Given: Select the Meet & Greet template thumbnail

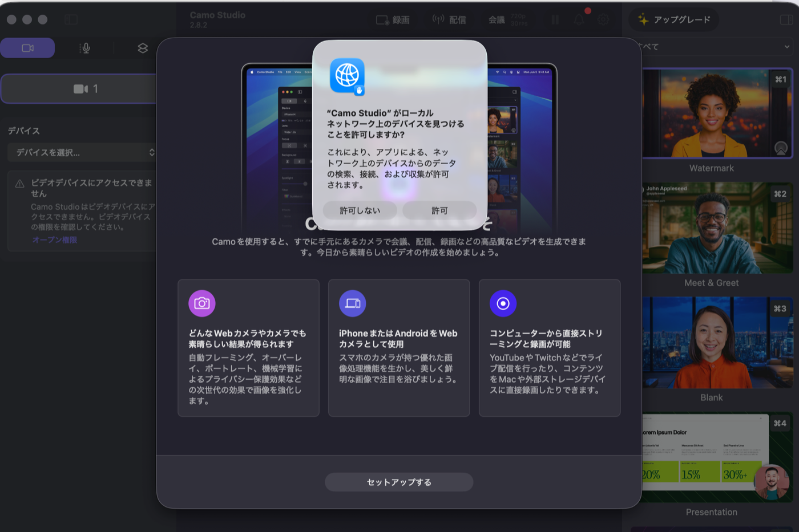Looking at the screenshot, I should (x=717, y=228).
